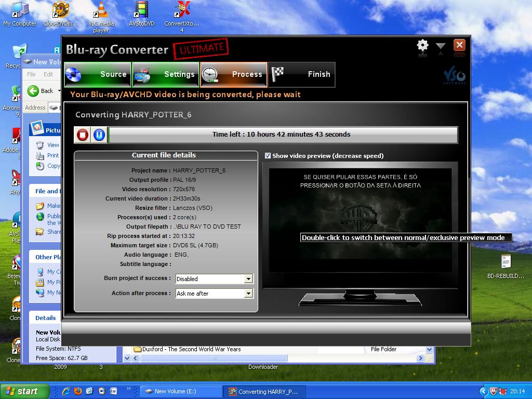
Task: Go to the Finish tab
Action: [x=302, y=74]
